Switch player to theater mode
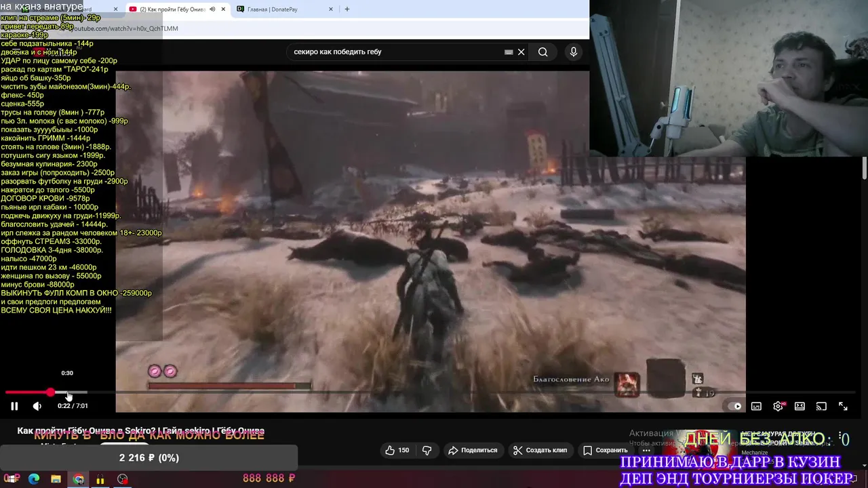This screenshot has height=488, width=868. pyautogui.click(x=800, y=406)
